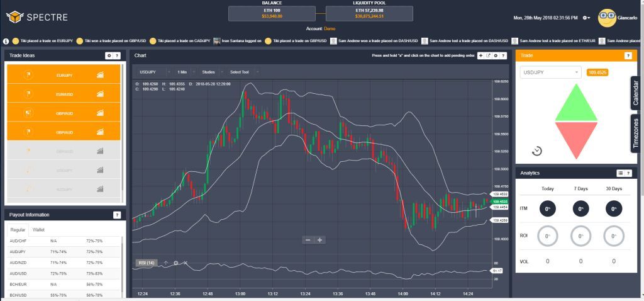644x301 pixels.
Task: Click the flag icon in the EUR/JPY trade idea row
Action: 28,76
